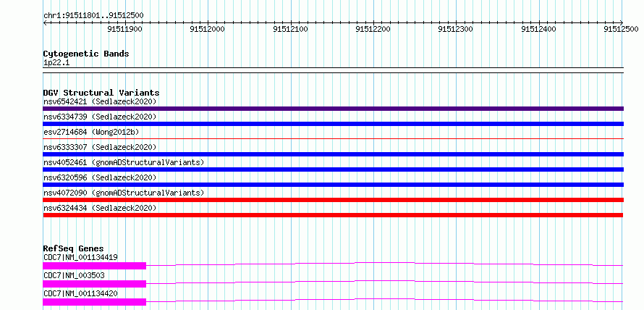Screen dimensions: 644x310
Task: Open the CDC7|NM_001134419 transcript label
Action: tap(80, 258)
